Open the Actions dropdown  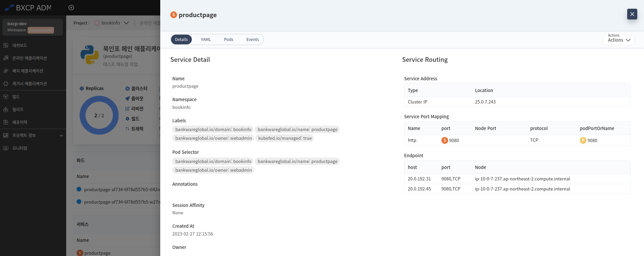618,40
